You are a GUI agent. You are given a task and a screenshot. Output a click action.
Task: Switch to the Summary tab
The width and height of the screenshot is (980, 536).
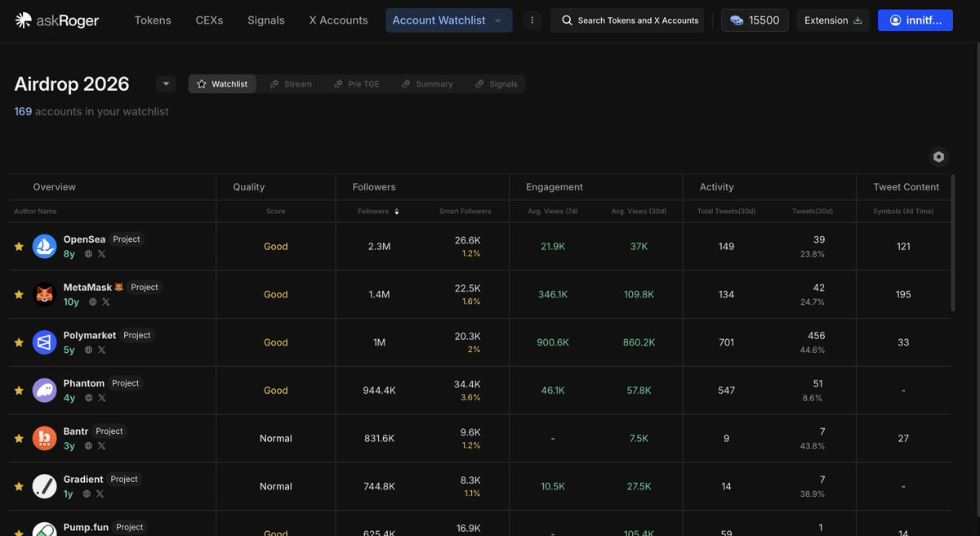pos(426,83)
